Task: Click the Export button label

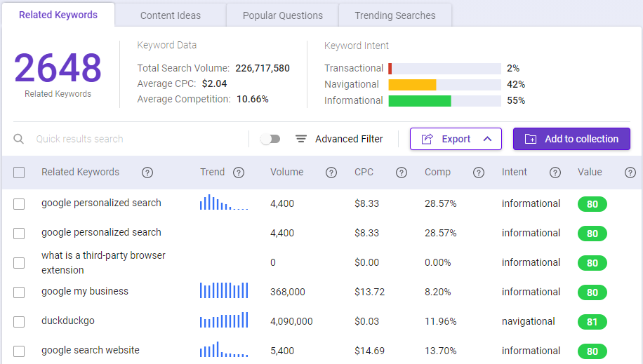Action: click(456, 139)
